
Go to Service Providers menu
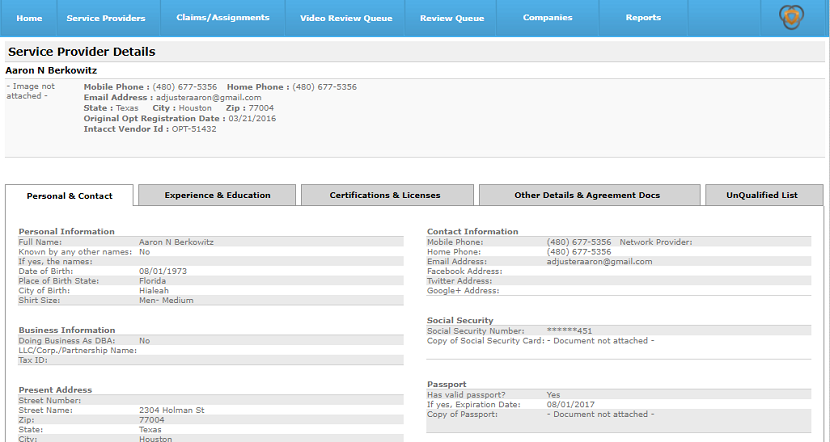pyautogui.click(x=106, y=18)
